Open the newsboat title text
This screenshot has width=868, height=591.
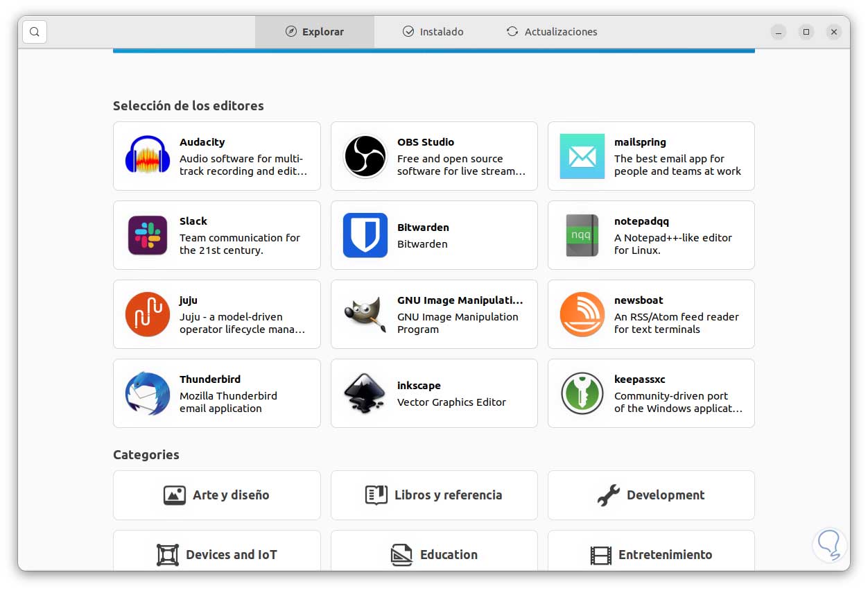click(639, 300)
